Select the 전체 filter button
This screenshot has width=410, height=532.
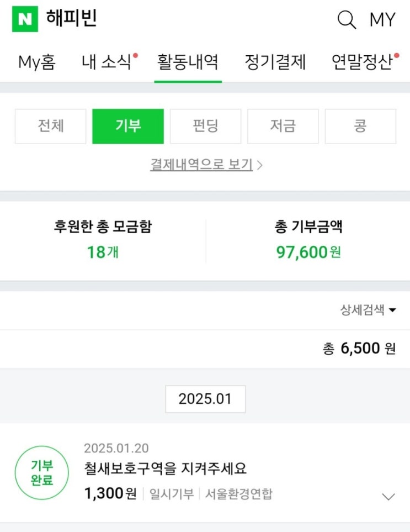click(x=51, y=126)
